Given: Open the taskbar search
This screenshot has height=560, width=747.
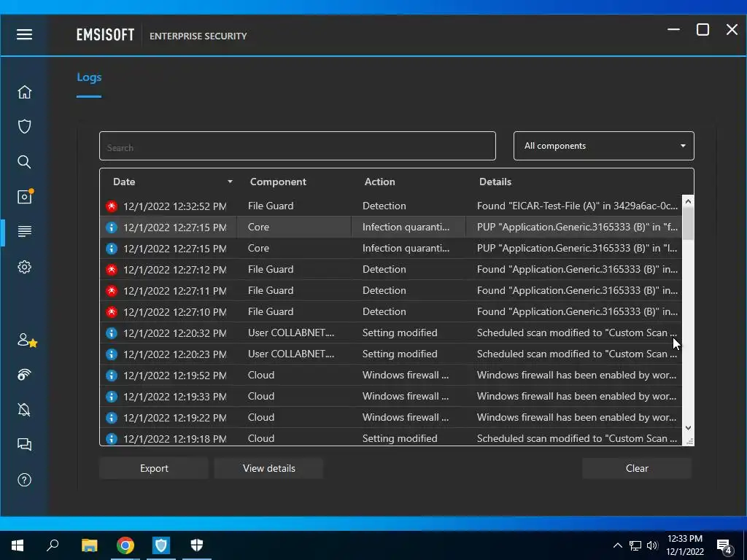Looking at the screenshot, I should (53, 545).
